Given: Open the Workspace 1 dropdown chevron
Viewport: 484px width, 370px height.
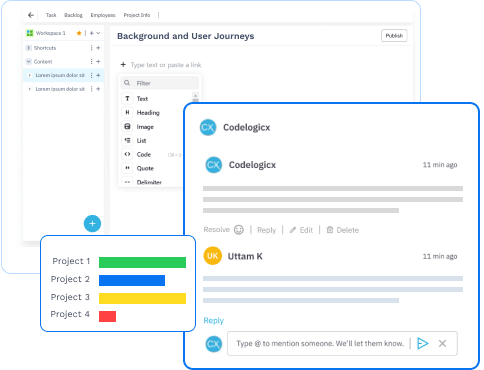Looking at the screenshot, I should [x=98, y=33].
